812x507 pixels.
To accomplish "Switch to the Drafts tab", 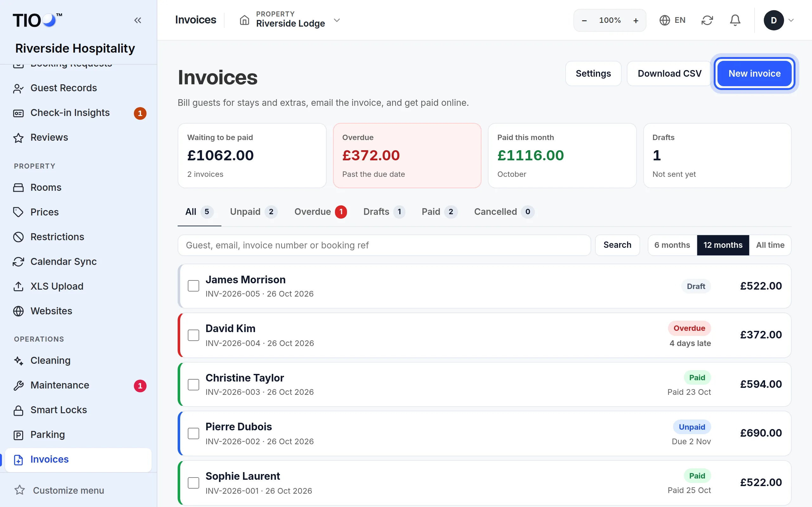I will [x=384, y=212].
